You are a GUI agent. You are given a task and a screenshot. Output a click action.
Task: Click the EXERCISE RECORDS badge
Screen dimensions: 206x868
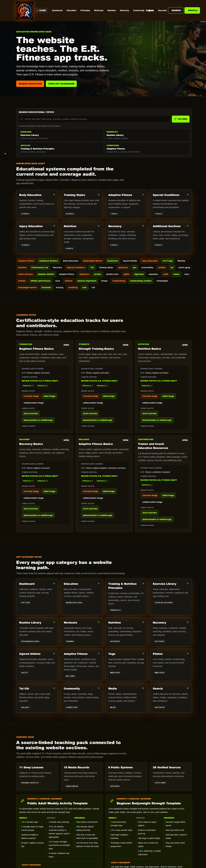[x=164, y=603]
